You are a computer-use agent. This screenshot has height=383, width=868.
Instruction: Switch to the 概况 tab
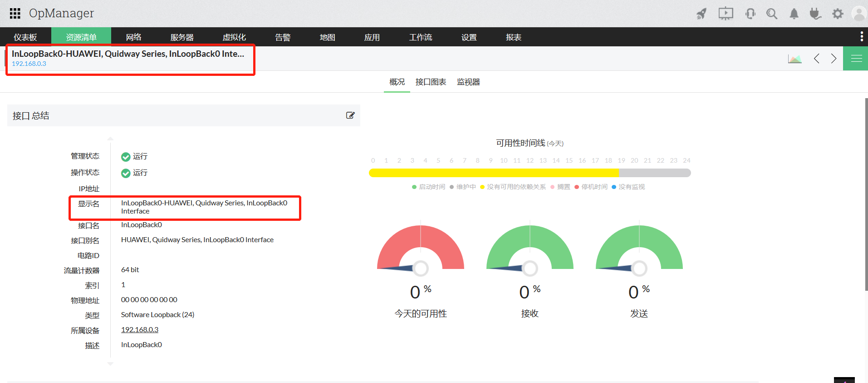point(397,82)
